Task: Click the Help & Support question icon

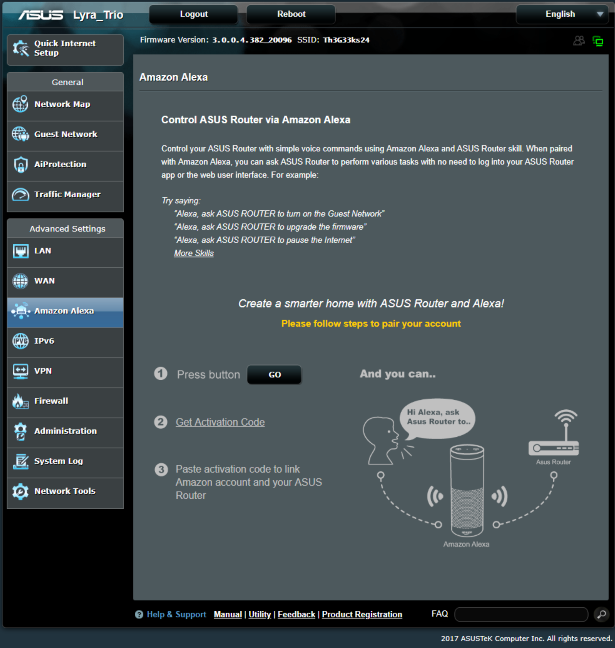Action: pyautogui.click(x=139, y=615)
